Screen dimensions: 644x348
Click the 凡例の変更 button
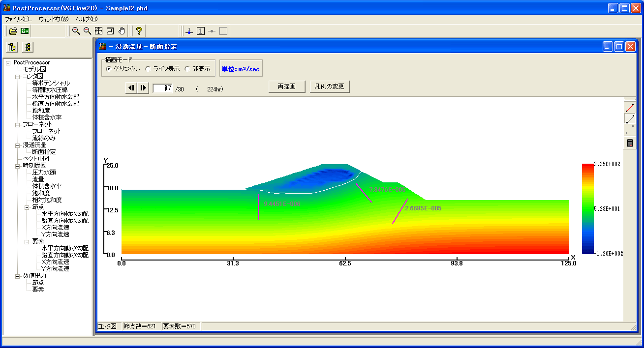[330, 87]
